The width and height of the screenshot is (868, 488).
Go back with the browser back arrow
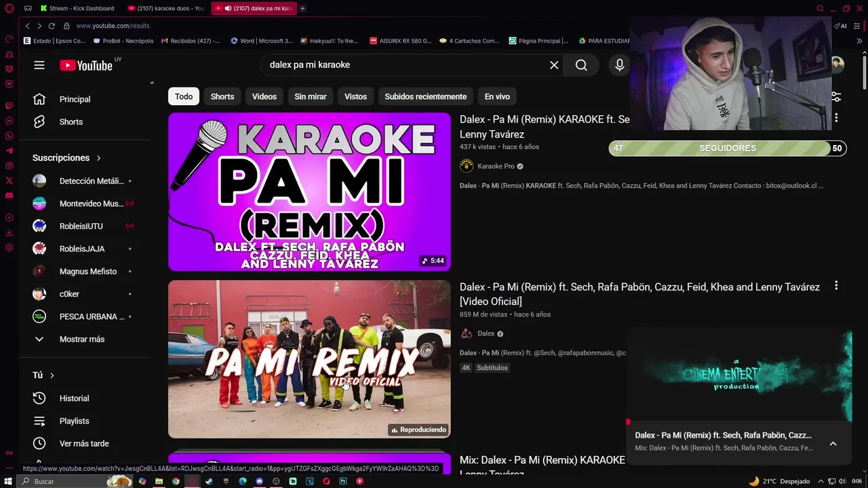point(28,26)
